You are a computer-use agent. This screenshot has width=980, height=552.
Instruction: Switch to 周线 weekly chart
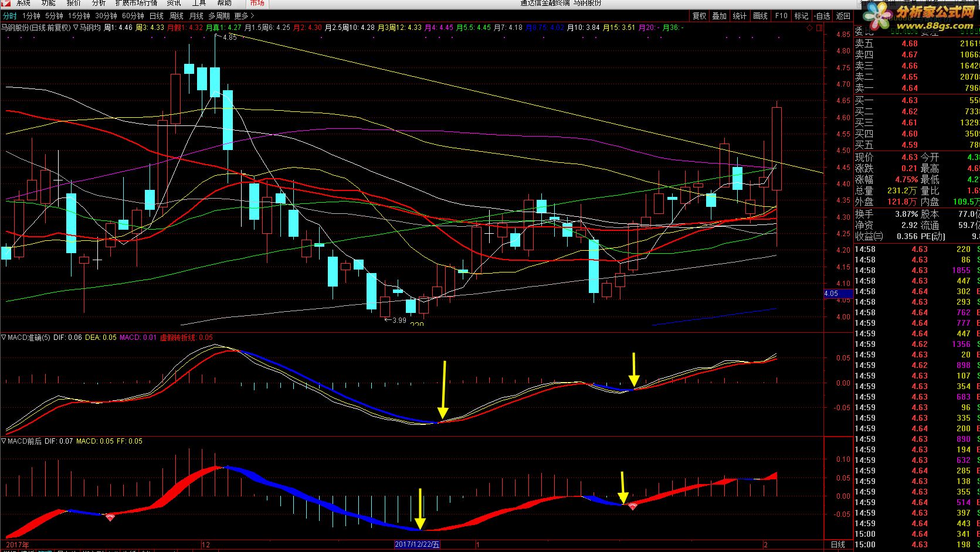177,16
